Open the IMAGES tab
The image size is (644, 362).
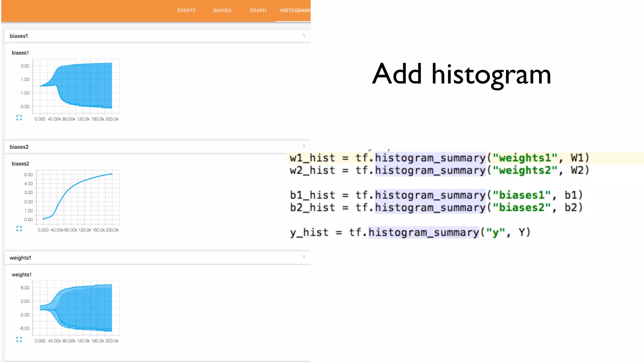(222, 10)
